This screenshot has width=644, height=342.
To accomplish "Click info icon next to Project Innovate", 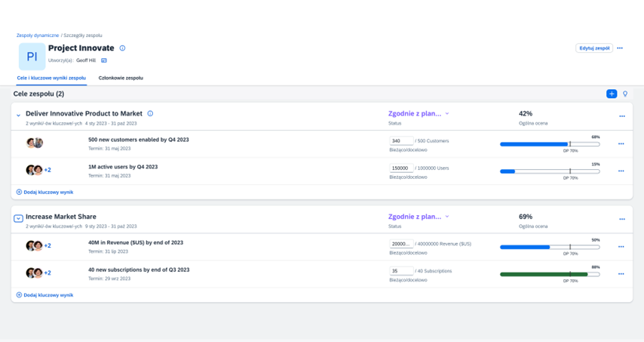I will click(x=122, y=48).
